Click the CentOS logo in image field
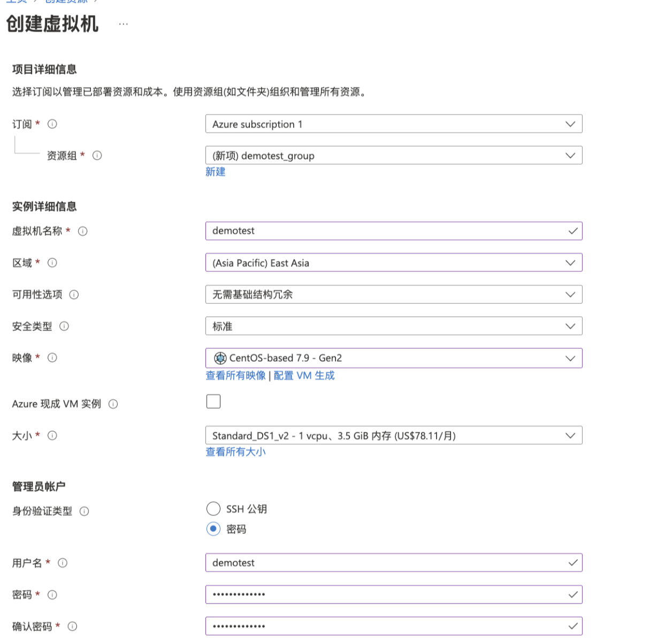672x642 pixels. click(220, 358)
